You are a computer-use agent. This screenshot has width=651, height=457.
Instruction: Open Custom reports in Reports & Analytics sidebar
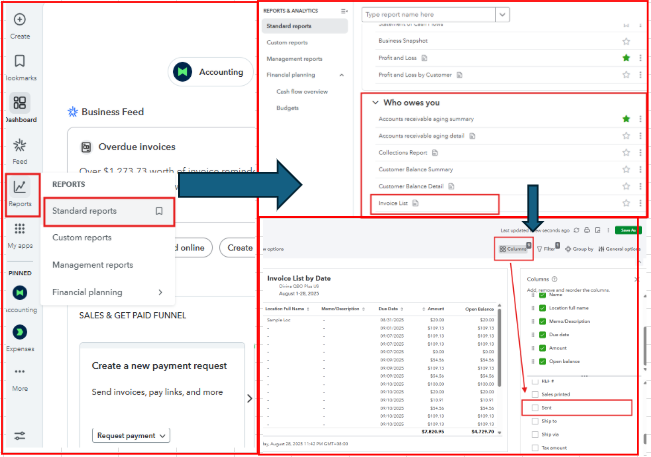tap(287, 42)
